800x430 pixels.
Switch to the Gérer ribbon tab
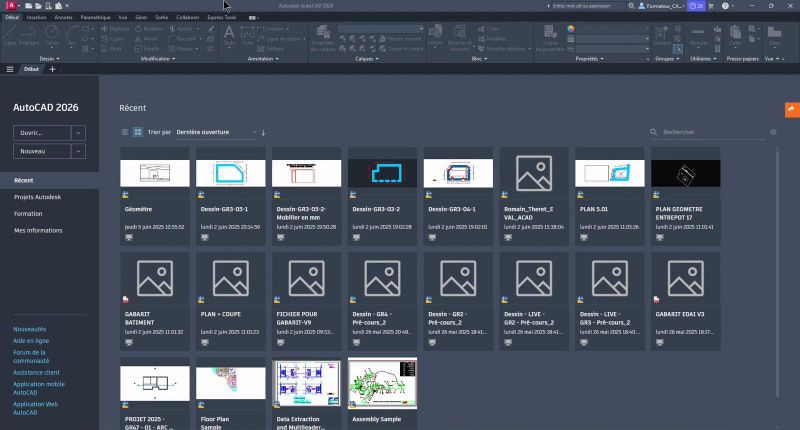[141, 17]
